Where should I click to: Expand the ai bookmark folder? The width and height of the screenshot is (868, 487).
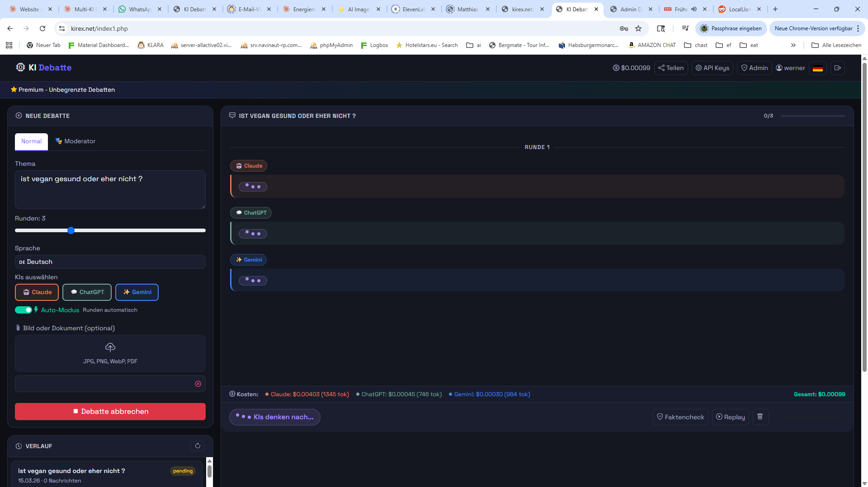point(474,45)
